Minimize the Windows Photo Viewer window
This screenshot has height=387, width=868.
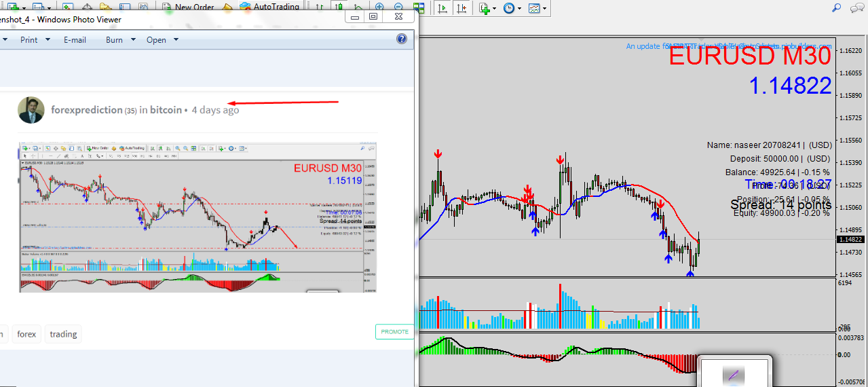[x=354, y=16]
